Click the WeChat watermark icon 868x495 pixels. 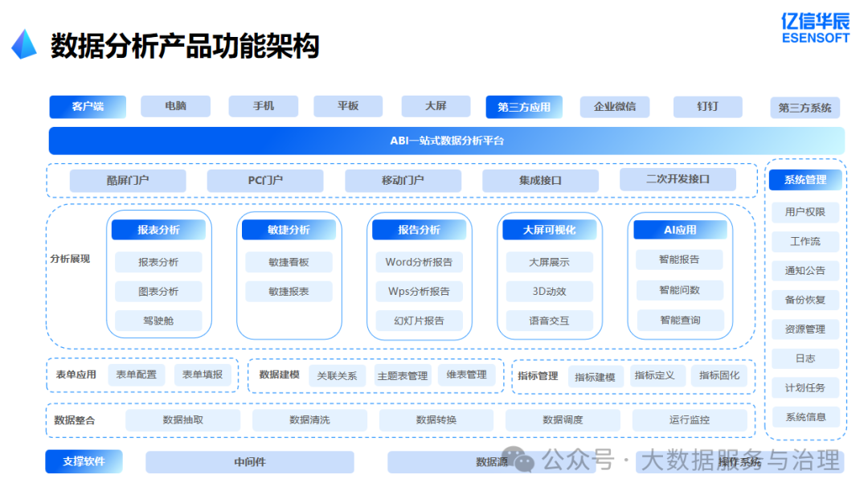click(x=525, y=461)
